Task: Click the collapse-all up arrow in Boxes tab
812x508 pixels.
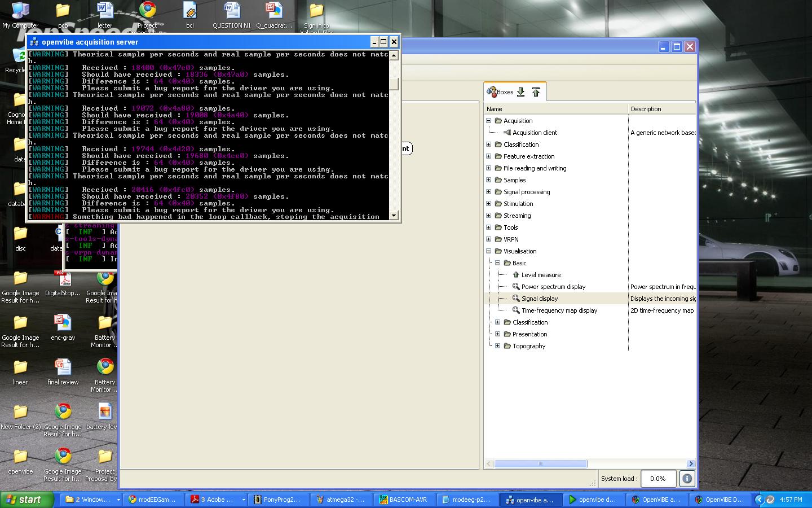Action: pyautogui.click(x=536, y=92)
